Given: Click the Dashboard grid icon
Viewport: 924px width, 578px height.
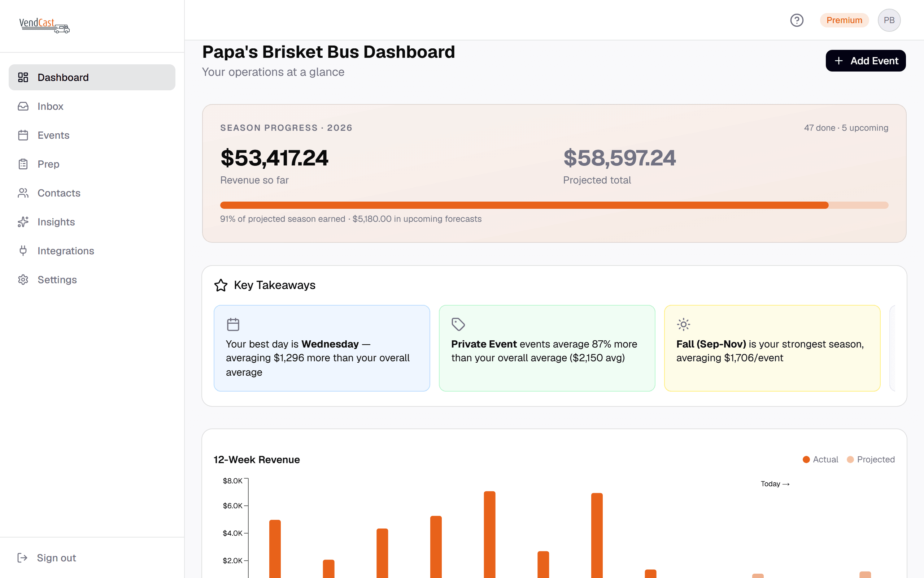Looking at the screenshot, I should 23,77.
